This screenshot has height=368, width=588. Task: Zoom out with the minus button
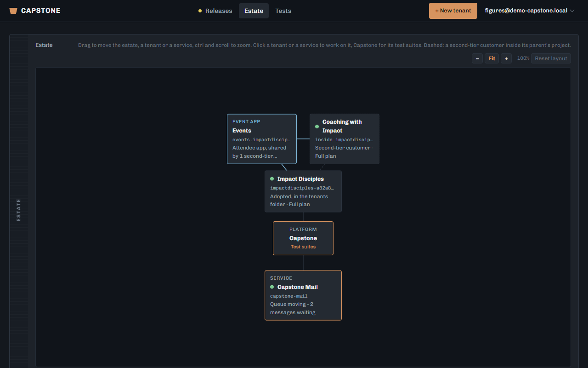coord(477,58)
